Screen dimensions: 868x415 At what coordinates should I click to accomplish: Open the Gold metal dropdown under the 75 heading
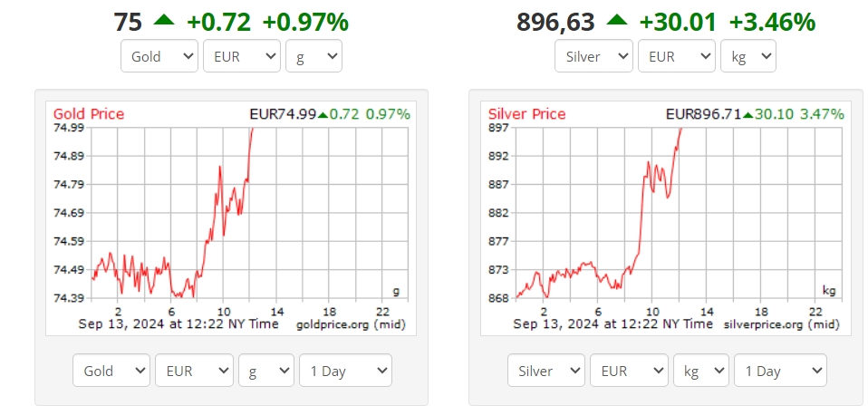[159, 56]
